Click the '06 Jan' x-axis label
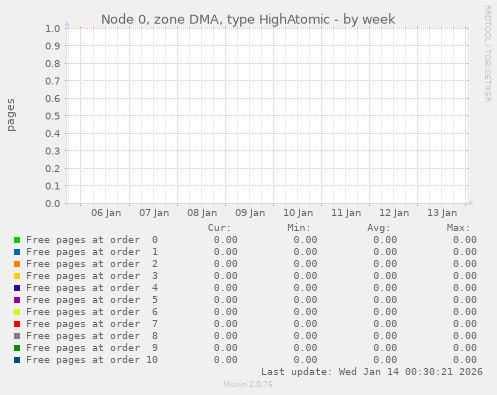This screenshot has height=395, width=497. click(x=106, y=213)
